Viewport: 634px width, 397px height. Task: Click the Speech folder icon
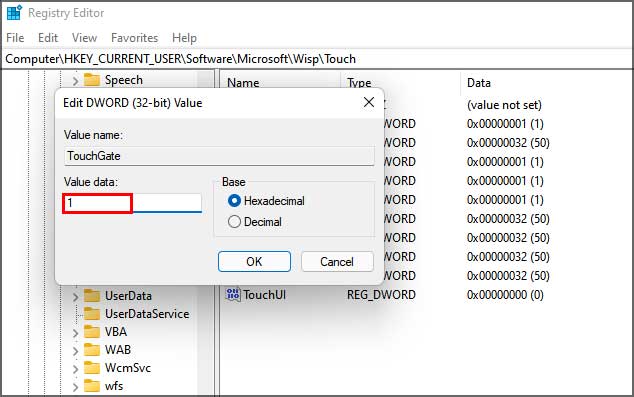92,80
